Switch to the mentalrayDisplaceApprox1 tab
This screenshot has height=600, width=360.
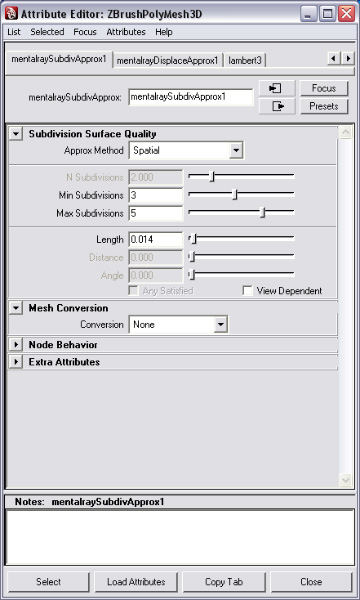click(x=167, y=60)
